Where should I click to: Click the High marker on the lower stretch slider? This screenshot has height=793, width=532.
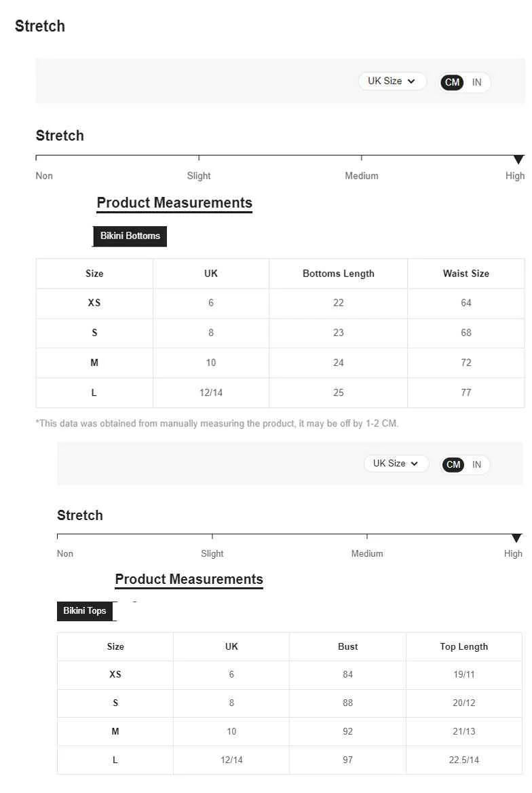pos(516,538)
